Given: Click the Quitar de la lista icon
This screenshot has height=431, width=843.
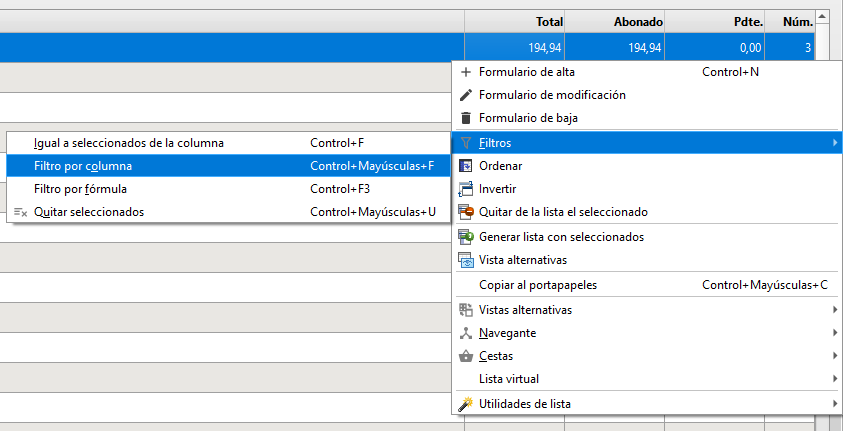Looking at the screenshot, I should click(x=465, y=212).
